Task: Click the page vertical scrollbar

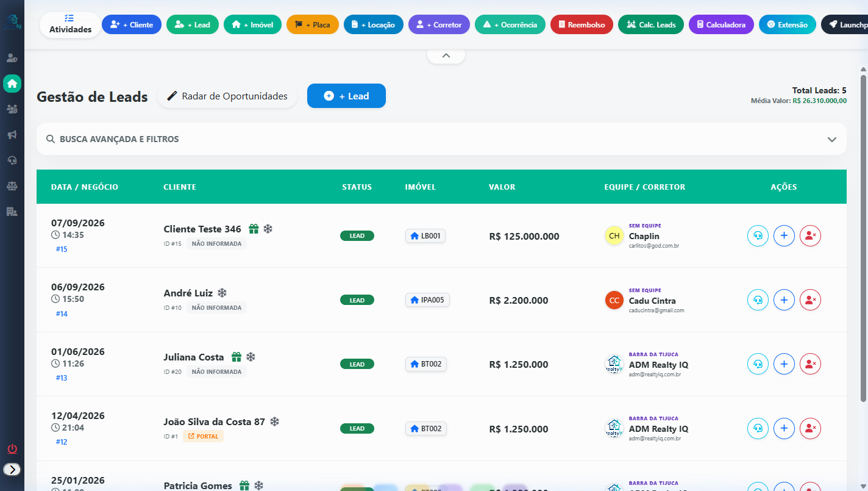Action: pyautogui.click(x=863, y=238)
